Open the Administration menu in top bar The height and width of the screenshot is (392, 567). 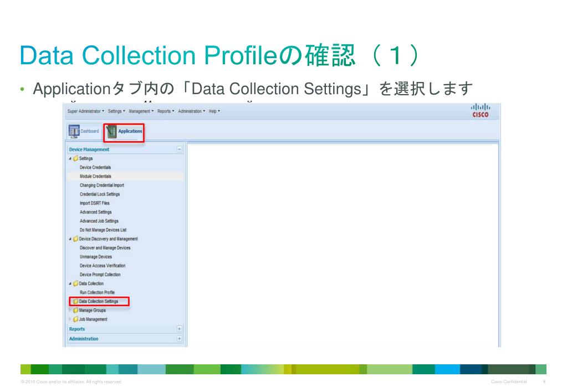(x=192, y=111)
